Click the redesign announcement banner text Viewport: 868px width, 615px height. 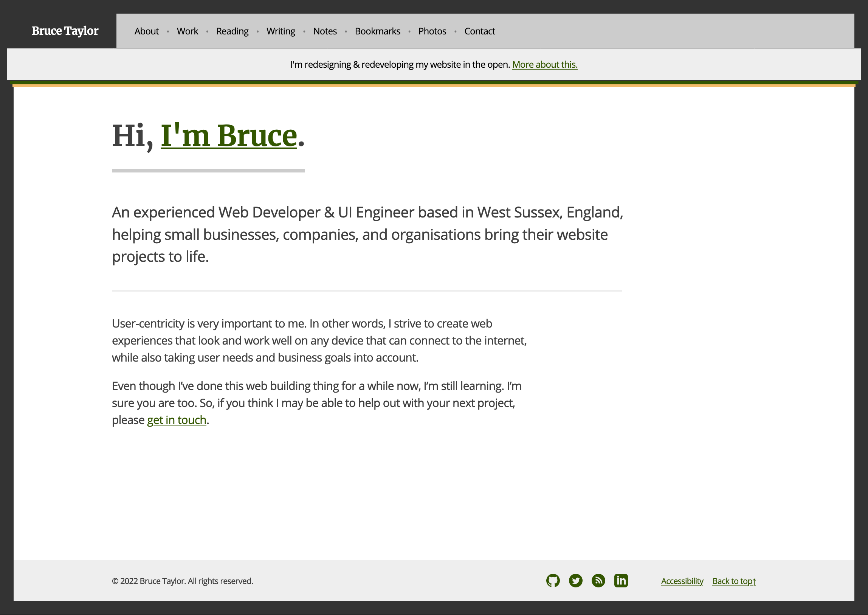[x=400, y=64]
